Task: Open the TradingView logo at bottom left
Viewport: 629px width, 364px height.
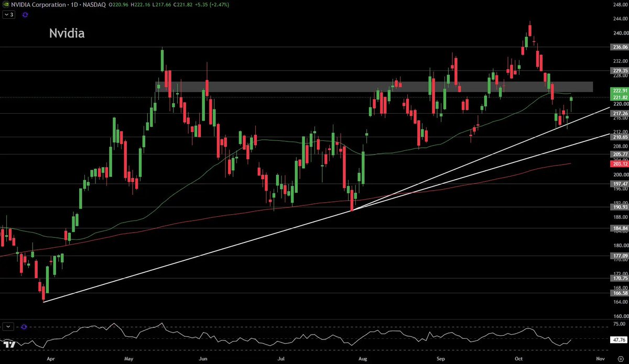Action: point(8,344)
